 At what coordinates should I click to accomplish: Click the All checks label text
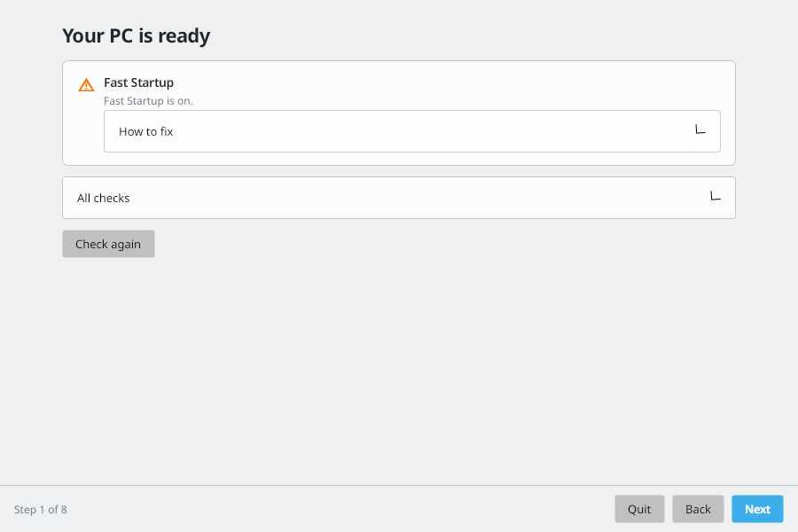tap(104, 198)
